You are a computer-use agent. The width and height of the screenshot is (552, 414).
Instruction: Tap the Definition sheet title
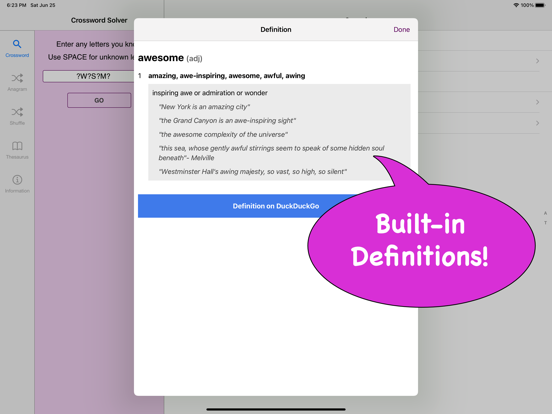tap(276, 30)
